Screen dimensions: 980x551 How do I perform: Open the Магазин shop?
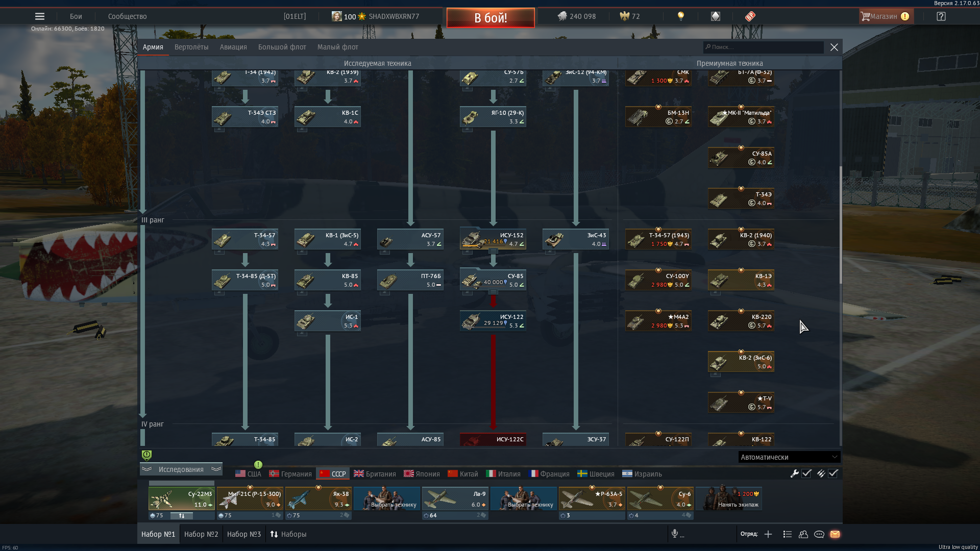[x=886, y=16]
